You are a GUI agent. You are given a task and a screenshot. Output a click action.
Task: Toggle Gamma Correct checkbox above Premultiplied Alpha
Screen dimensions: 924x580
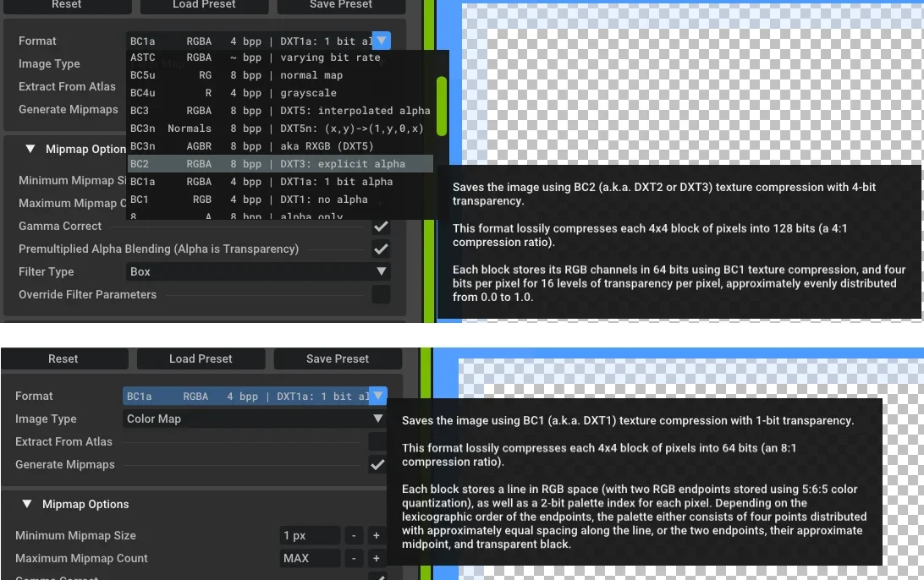(x=382, y=226)
